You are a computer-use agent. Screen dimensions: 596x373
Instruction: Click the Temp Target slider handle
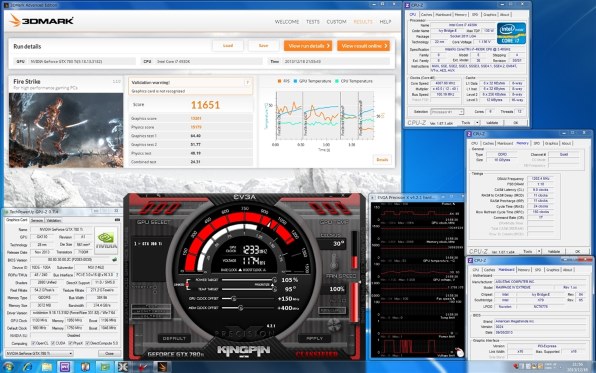pyautogui.click(x=274, y=289)
